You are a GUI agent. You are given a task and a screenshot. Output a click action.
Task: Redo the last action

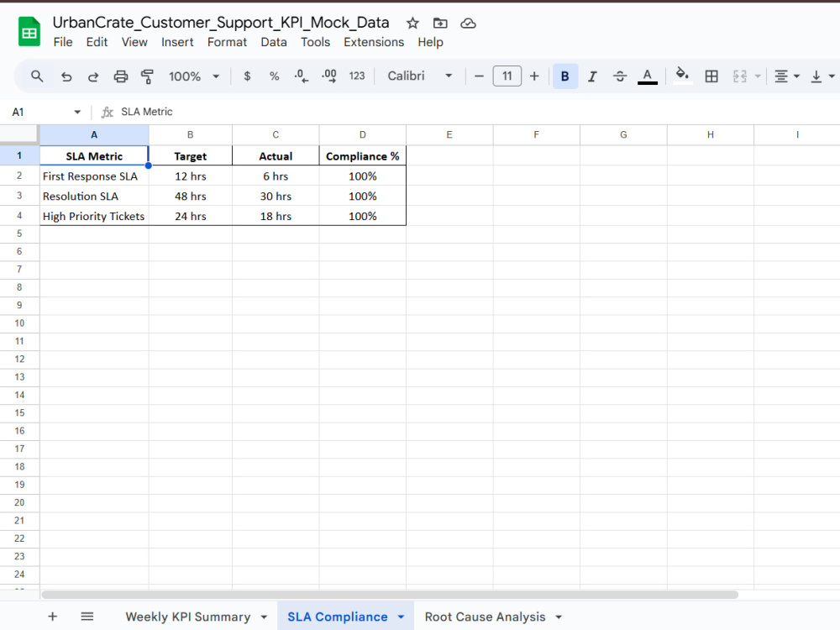[x=93, y=76]
